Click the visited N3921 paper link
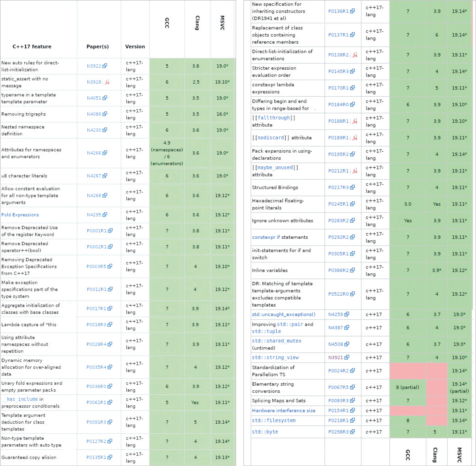476x466 pixels. 335,357
